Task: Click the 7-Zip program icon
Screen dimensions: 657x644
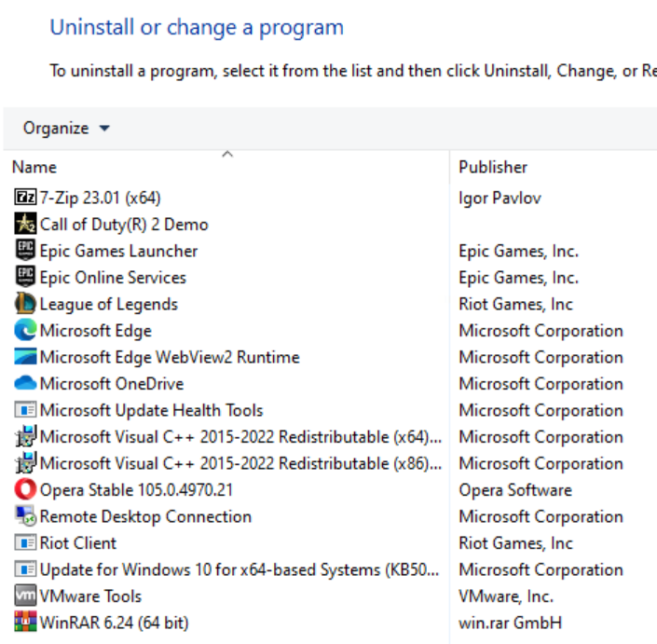Action: tap(25, 197)
